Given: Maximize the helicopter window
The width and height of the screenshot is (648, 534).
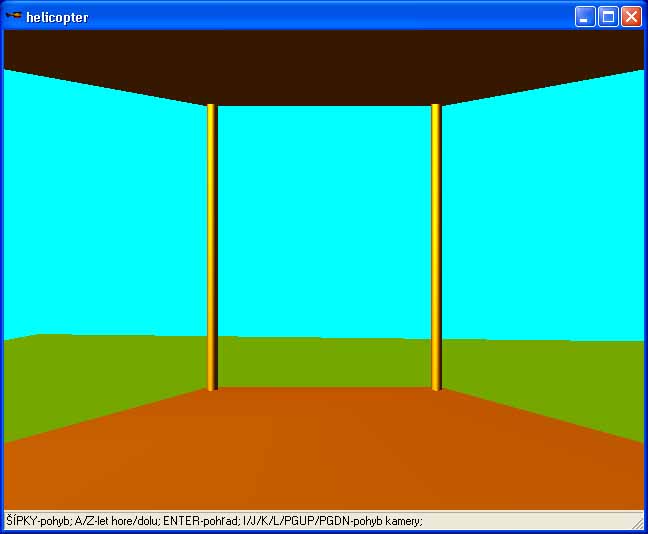Looking at the screenshot, I should tap(607, 16).
